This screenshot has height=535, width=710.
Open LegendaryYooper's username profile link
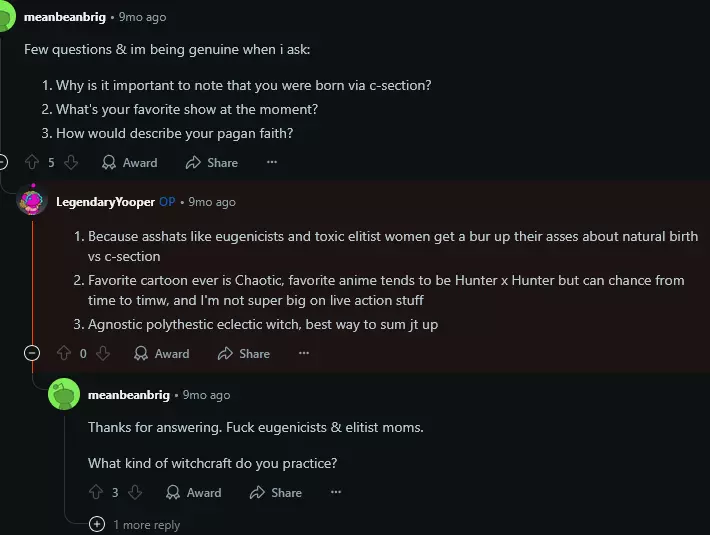click(105, 202)
